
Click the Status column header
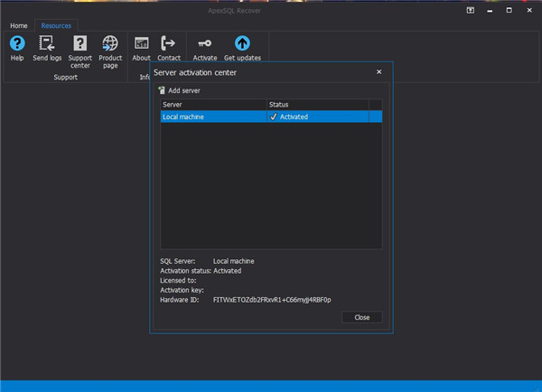click(x=316, y=105)
